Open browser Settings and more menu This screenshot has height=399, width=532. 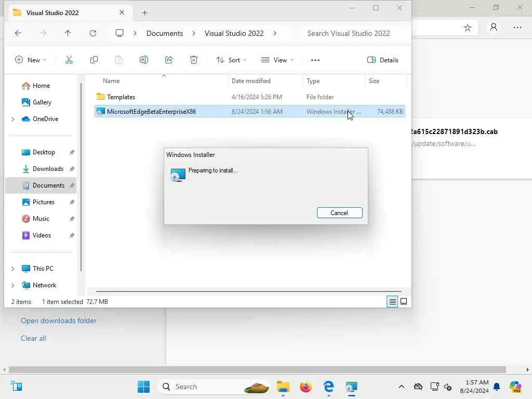tap(517, 27)
